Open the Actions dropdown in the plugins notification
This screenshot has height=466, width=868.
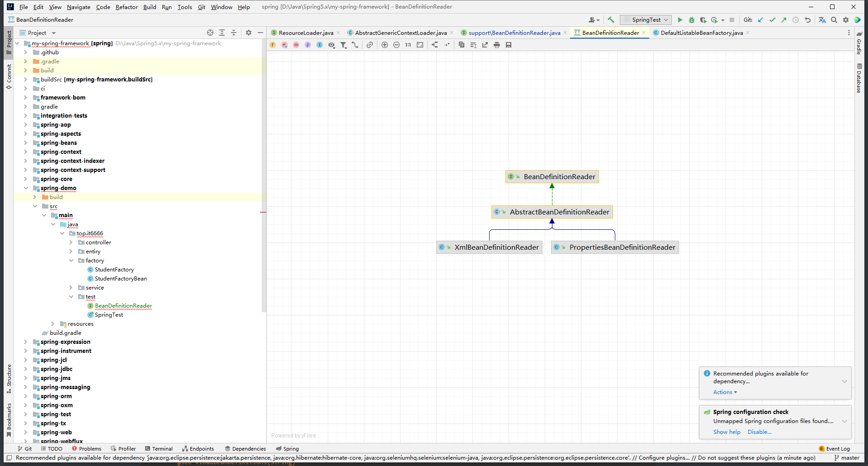pos(725,392)
